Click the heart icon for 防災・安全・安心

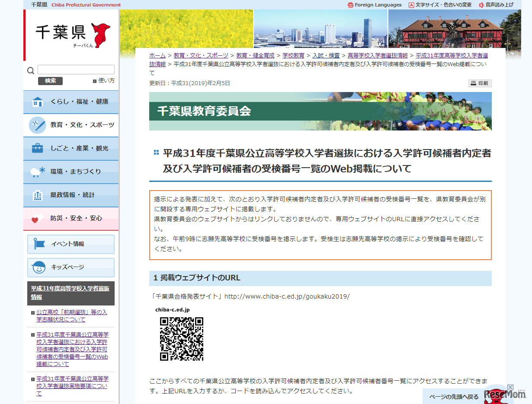(37, 219)
